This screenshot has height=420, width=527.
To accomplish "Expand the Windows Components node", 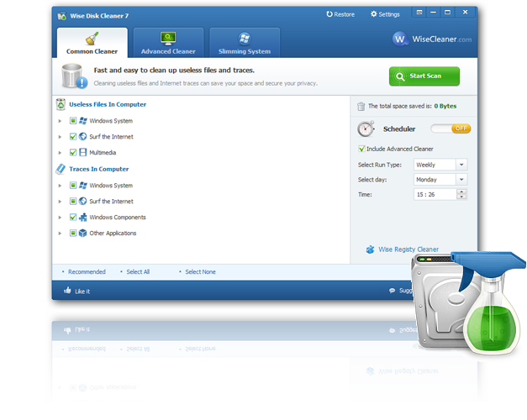I will point(60,218).
